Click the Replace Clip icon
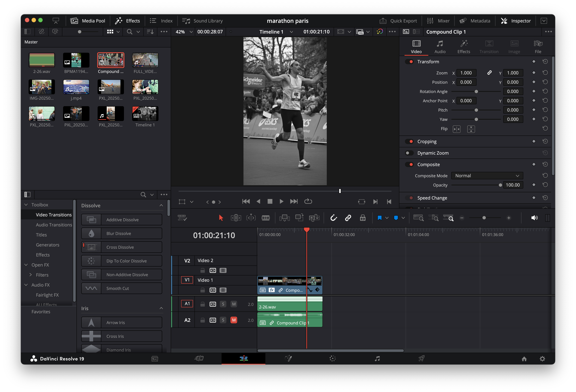Viewport: 576px width, 392px height. [314, 218]
